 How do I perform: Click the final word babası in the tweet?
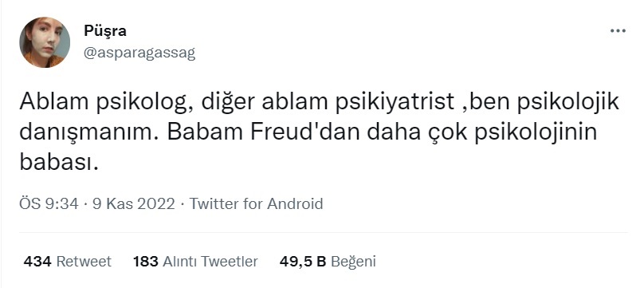[59, 162]
